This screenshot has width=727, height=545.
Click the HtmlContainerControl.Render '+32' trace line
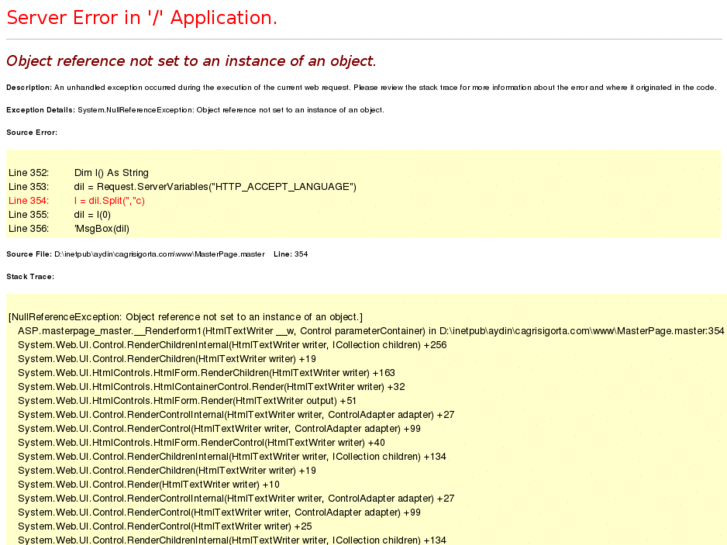click(211, 387)
